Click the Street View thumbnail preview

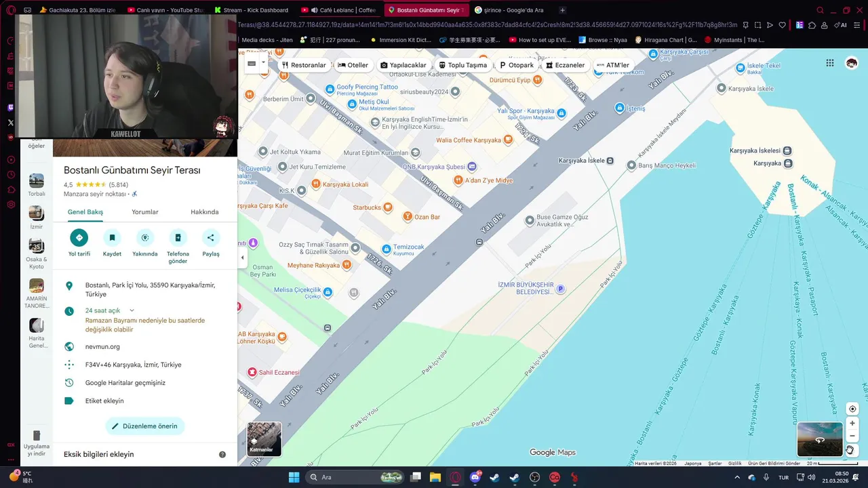pos(819,439)
